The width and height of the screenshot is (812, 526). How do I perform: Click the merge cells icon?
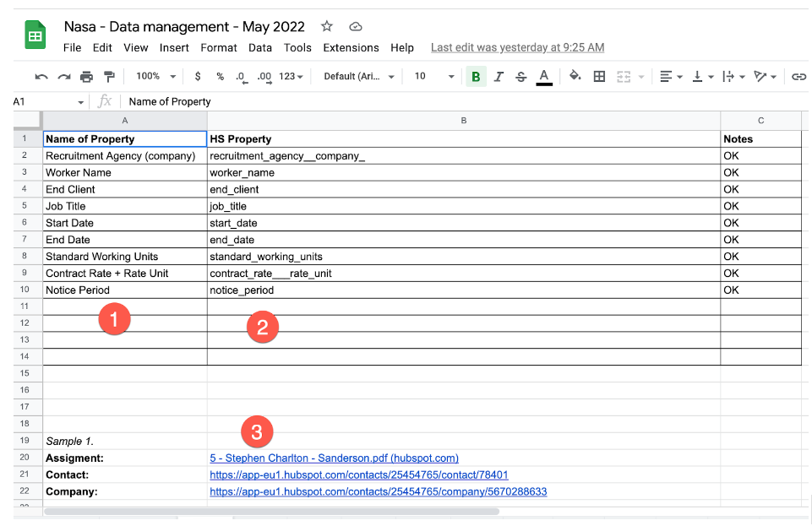pos(624,77)
